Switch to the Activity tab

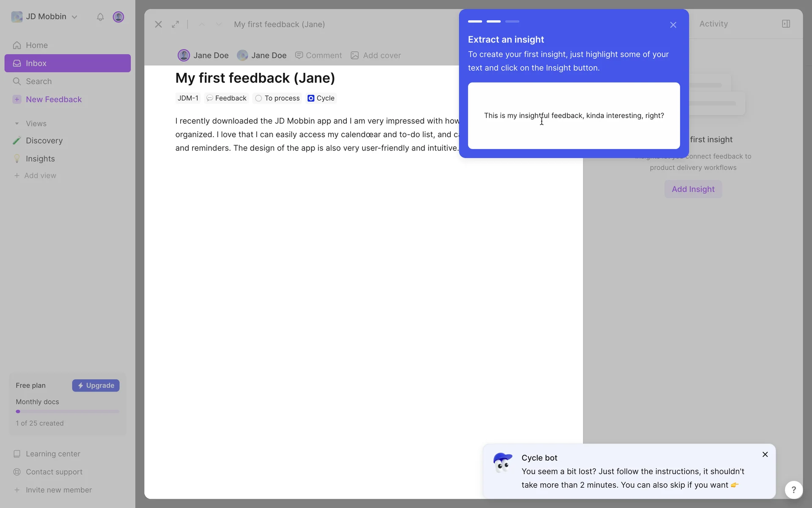[713, 24]
